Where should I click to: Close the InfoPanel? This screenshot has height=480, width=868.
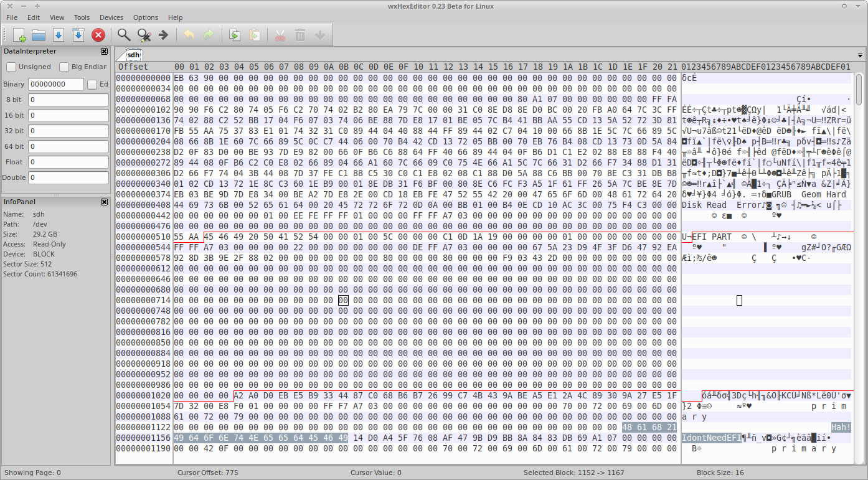(104, 202)
